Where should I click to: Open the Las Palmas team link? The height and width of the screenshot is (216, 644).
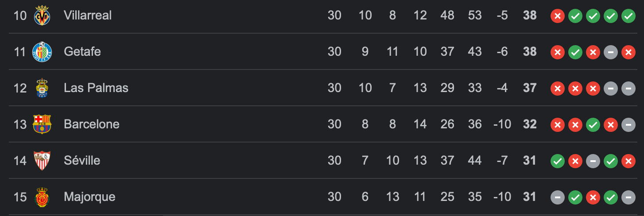coord(96,88)
